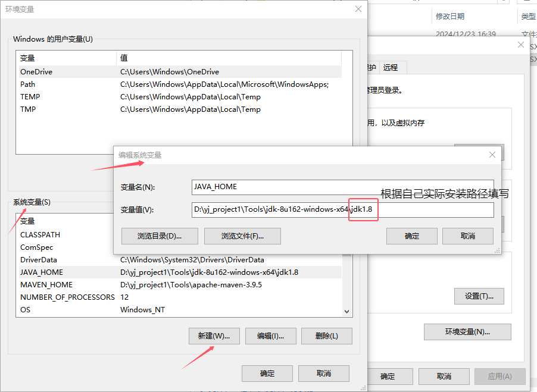Open the 浏览目录(D)... folder browser
537x392 pixels.
coord(159,236)
